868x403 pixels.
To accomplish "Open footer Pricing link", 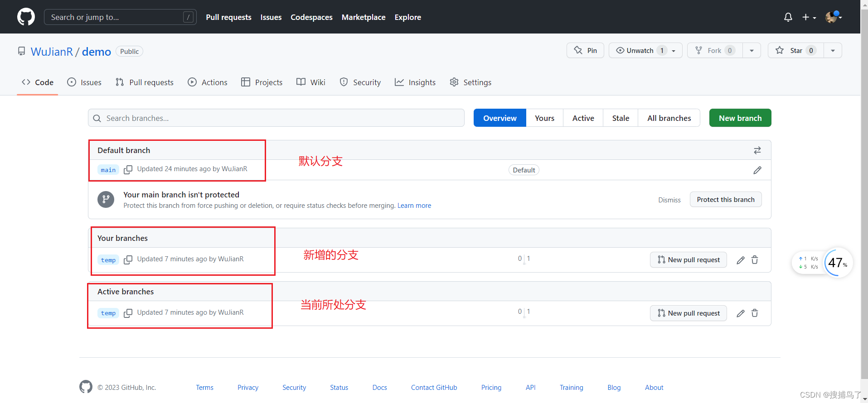I will coord(491,388).
